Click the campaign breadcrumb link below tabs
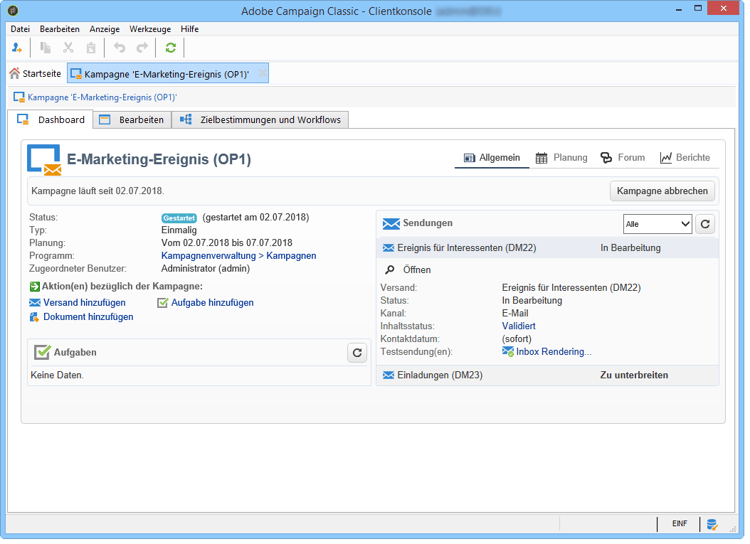 click(102, 98)
